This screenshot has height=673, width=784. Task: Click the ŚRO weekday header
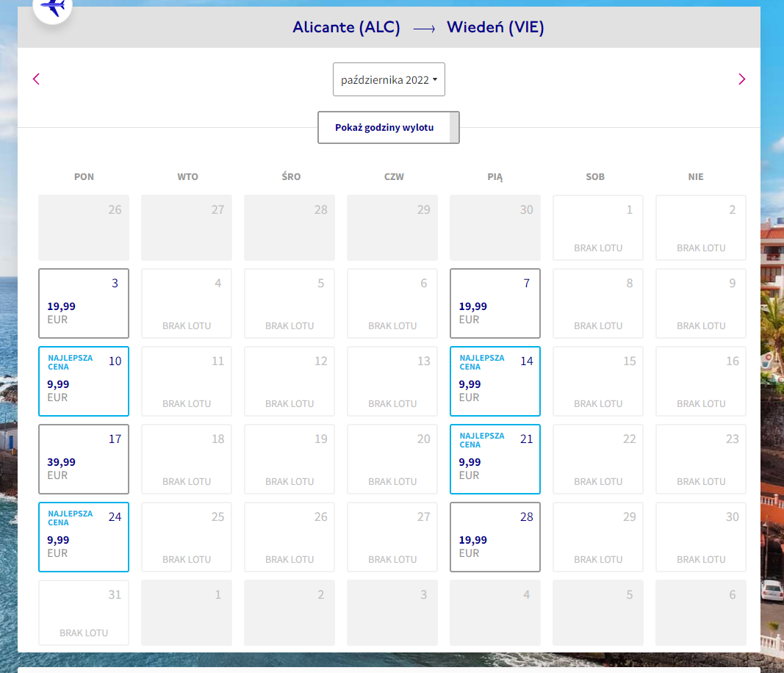[291, 176]
